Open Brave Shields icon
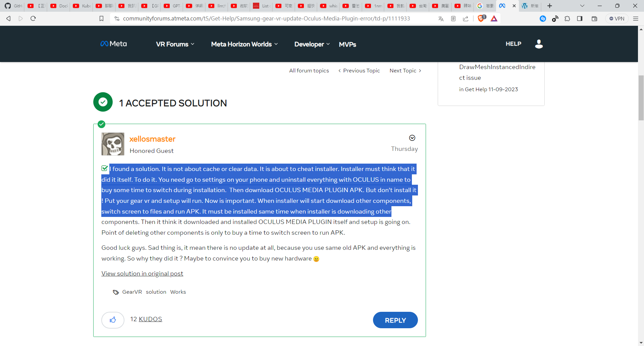 482,18
